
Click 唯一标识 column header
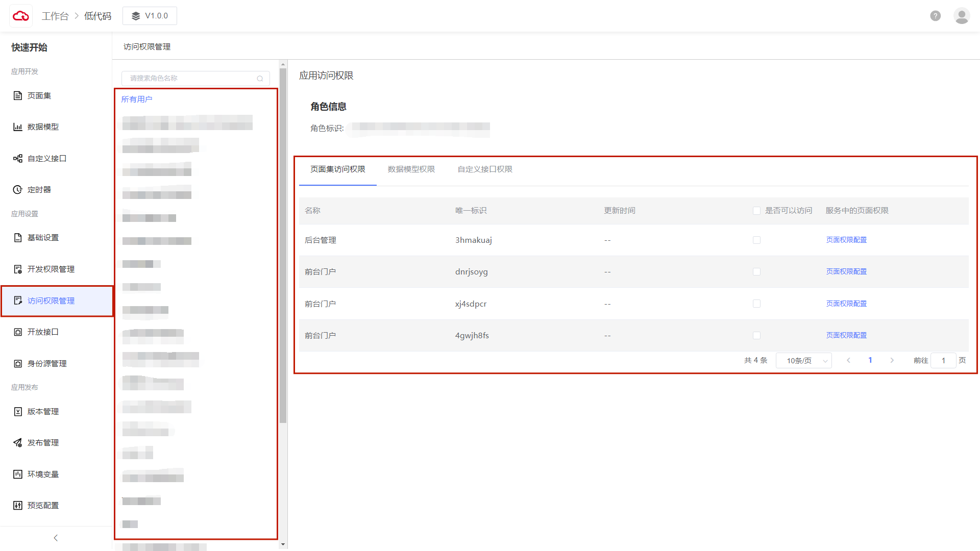click(471, 211)
